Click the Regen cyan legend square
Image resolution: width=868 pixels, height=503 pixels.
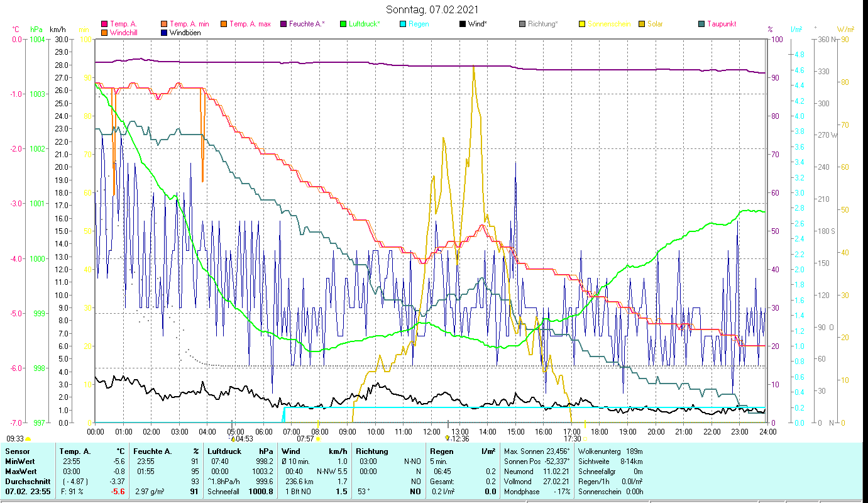point(402,25)
